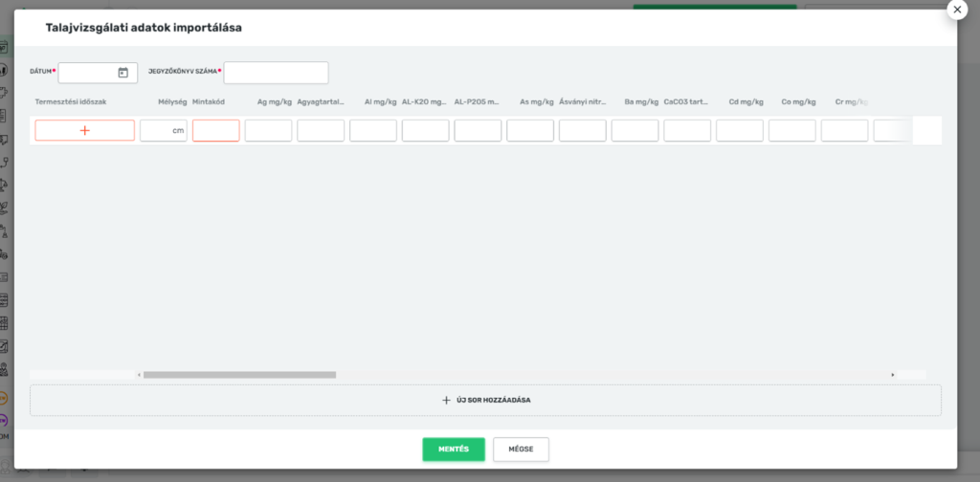Focus the Jegyzőkönyv száma input field
The width and height of the screenshot is (980, 482).
pos(276,73)
